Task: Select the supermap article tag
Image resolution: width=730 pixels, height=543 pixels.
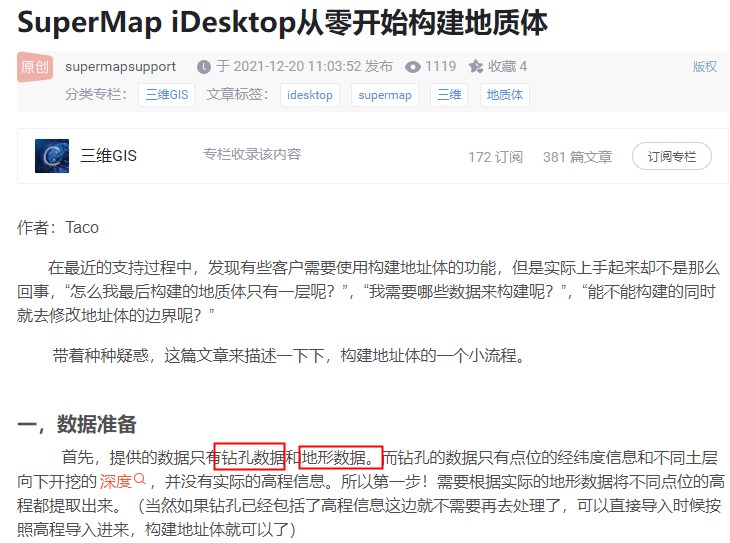Action: point(385,95)
